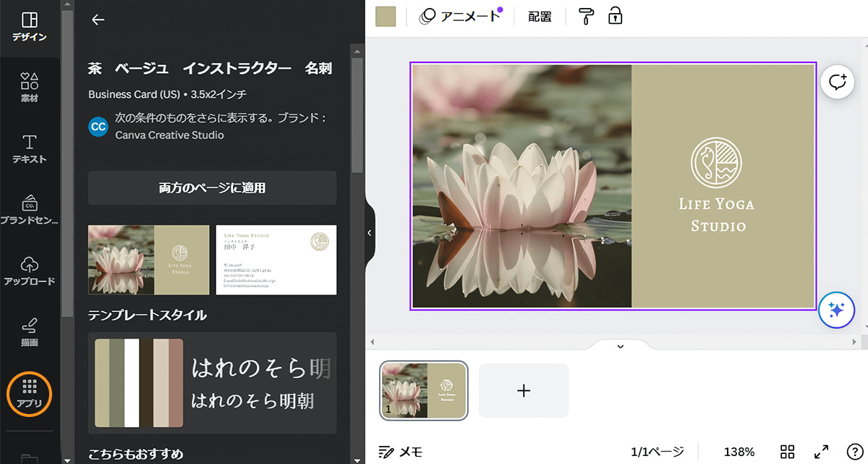Open the アップロード uploads panel
This screenshot has height=464, width=868.
[x=30, y=271]
